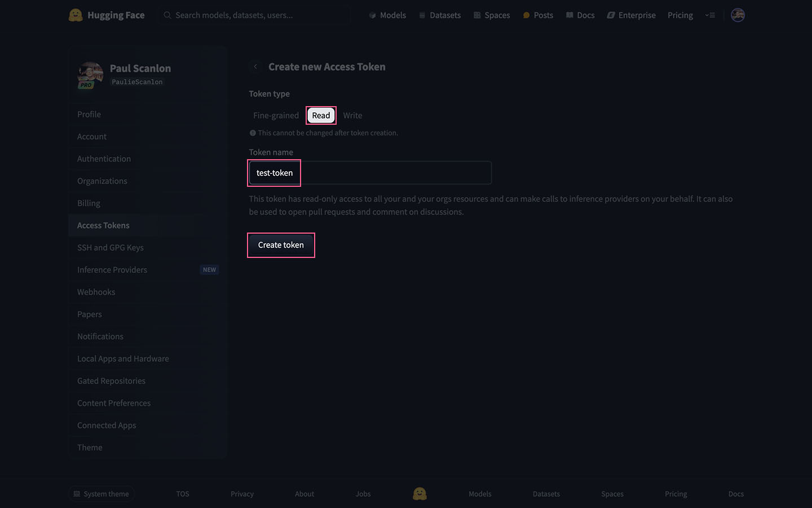Click the Hugging Face logo icon

(x=76, y=15)
